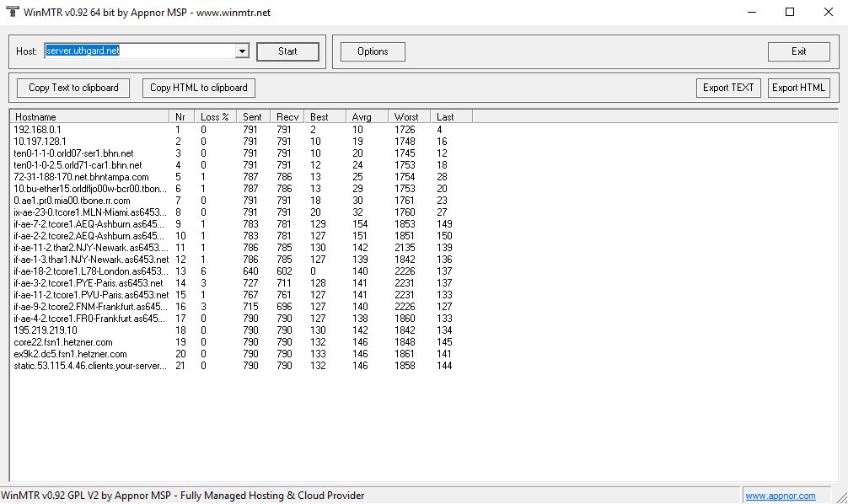
Task: Maximize the WinMTR window
Action: coord(789,13)
